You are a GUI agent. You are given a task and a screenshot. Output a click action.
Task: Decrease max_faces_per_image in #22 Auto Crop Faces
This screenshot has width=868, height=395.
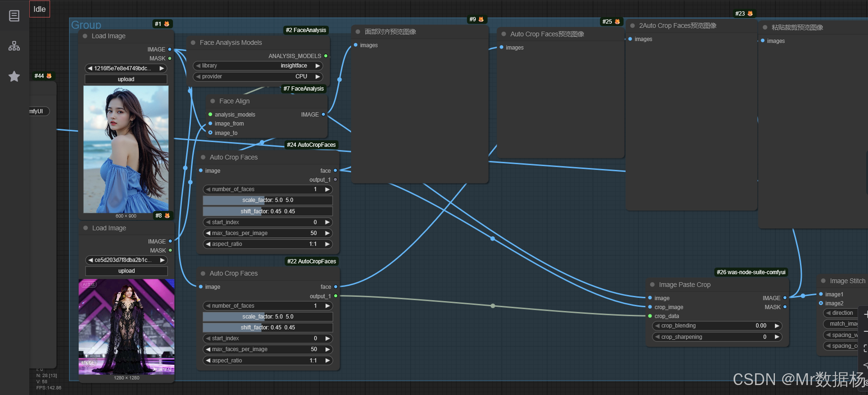(x=208, y=349)
